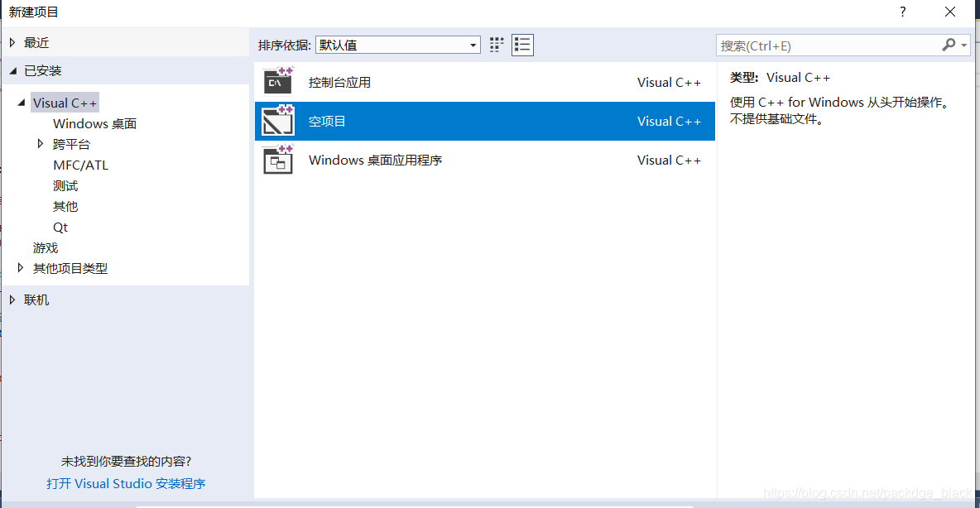Click the 空项目 template icon

click(277, 120)
